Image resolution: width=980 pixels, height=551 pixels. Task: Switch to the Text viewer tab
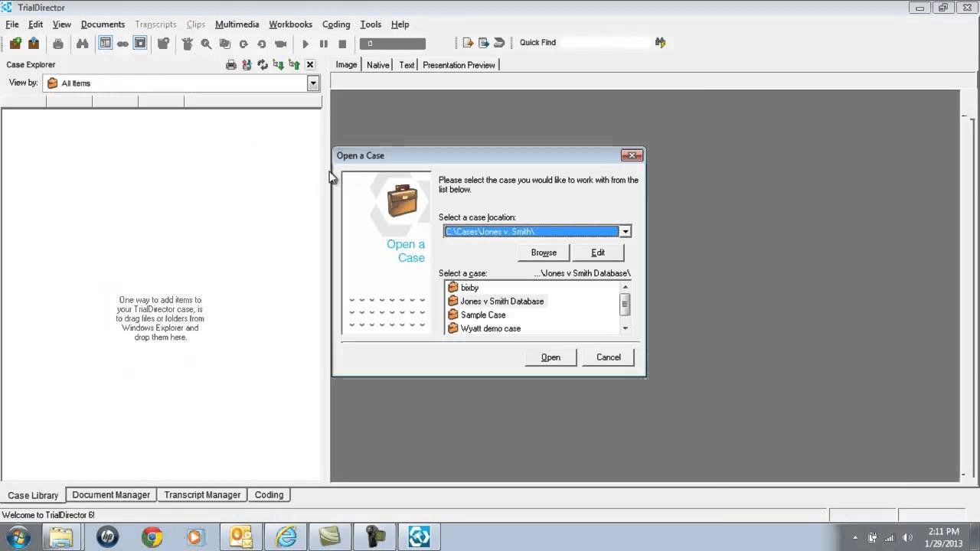(407, 65)
